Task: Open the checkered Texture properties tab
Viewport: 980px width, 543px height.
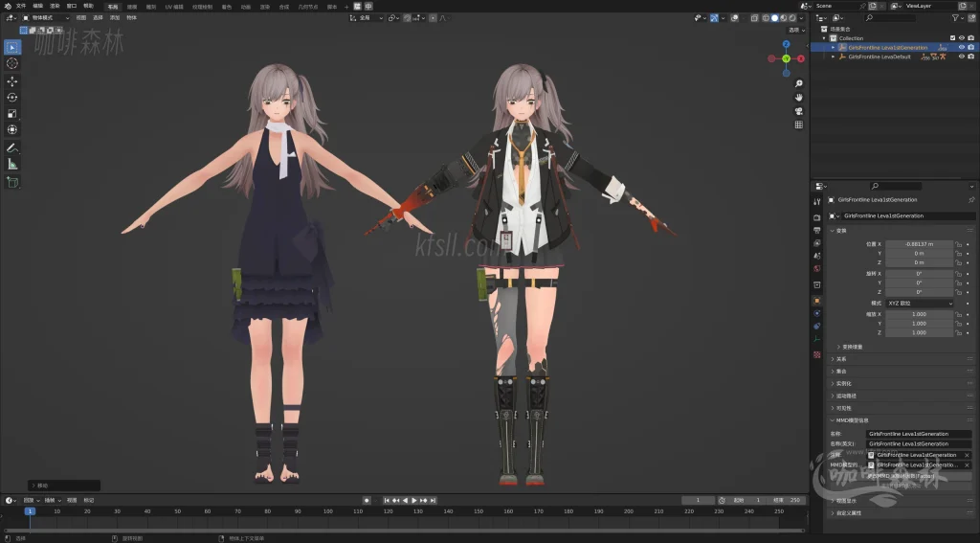Action: point(817,354)
